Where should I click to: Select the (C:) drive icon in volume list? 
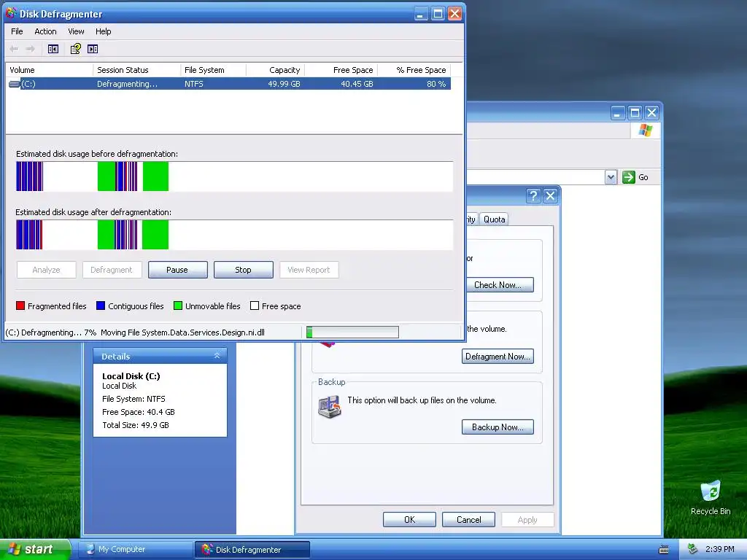coord(15,84)
